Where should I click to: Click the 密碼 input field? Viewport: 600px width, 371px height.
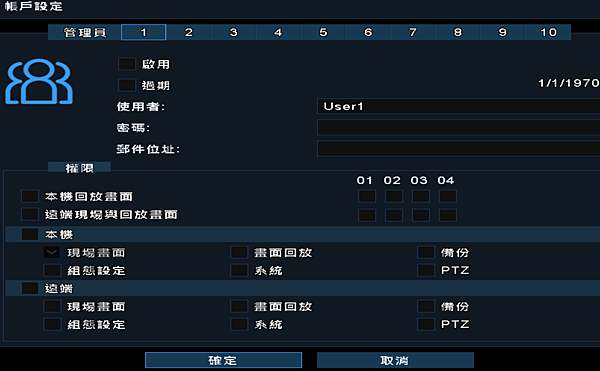pyautogui.click(x=458, y=127)
